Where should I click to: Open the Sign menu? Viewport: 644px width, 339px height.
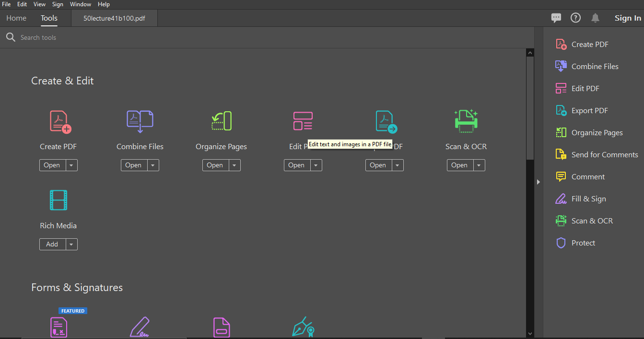(58, 4)
